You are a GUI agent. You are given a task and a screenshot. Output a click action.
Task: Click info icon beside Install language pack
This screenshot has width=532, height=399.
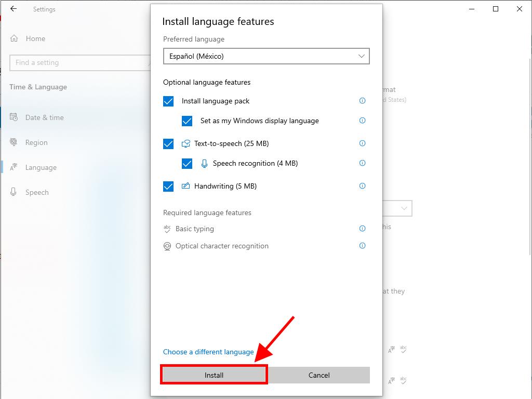click(362, 101)
